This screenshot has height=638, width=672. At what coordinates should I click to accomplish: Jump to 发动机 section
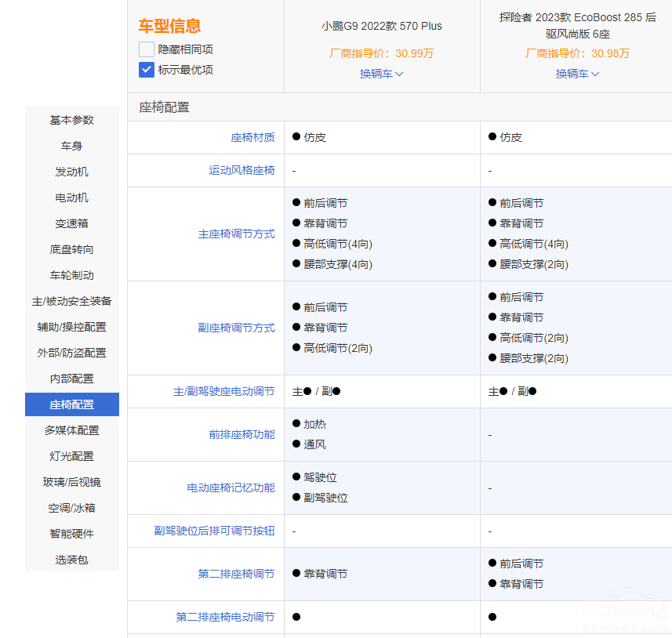pyautogui.click(x=72, y=172)
